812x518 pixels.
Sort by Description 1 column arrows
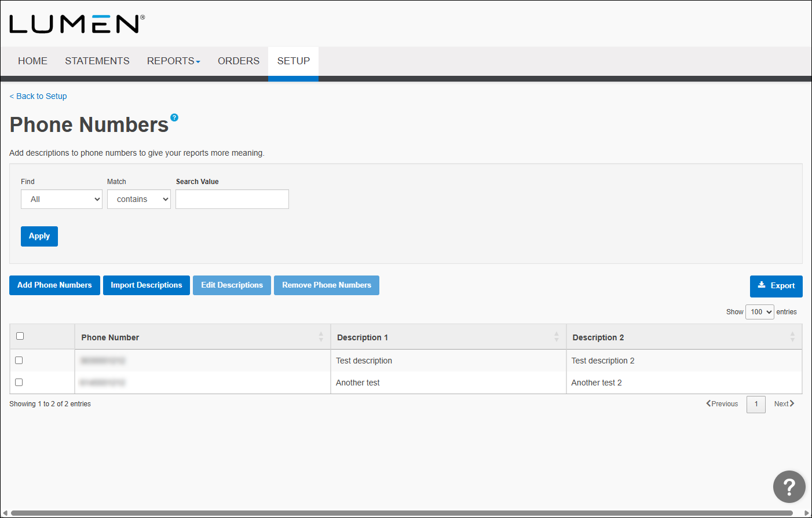point(556,337)
